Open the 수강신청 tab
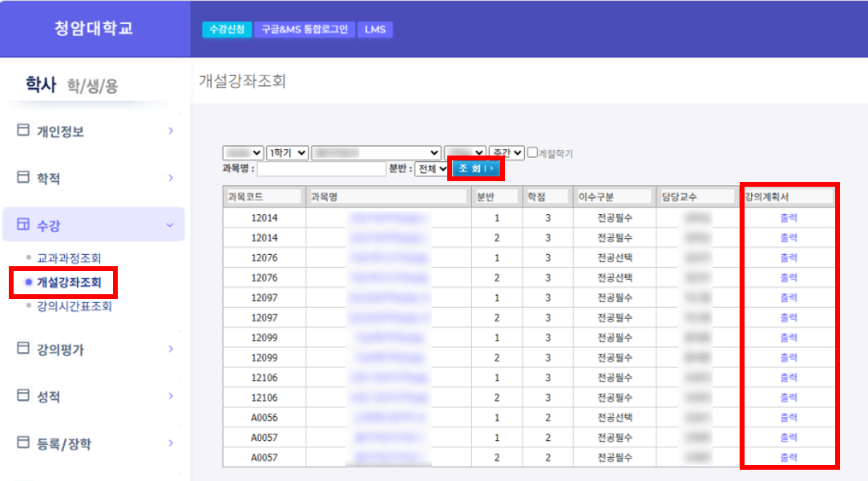Image resolution: width=868 pixels, height=481 pixels. click(x=227, y=30)
